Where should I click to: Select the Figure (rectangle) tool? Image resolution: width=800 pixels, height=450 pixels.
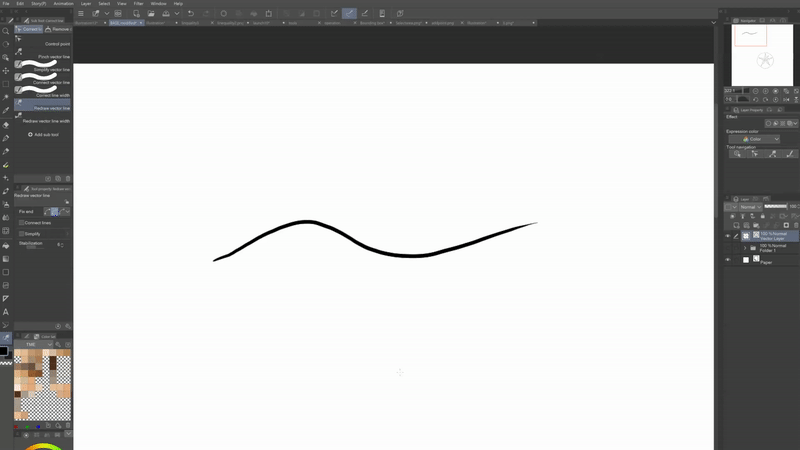pyautogui.click(x=6, y=272)
